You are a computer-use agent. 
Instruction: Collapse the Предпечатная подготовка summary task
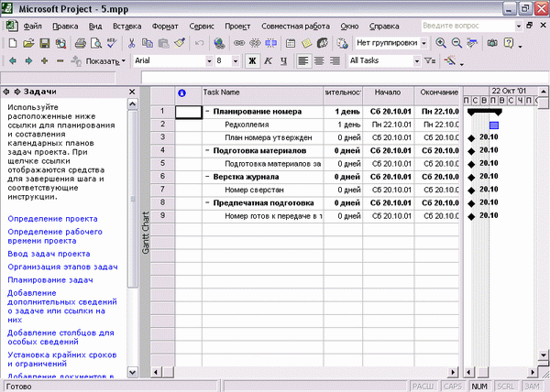pos(207,202)
